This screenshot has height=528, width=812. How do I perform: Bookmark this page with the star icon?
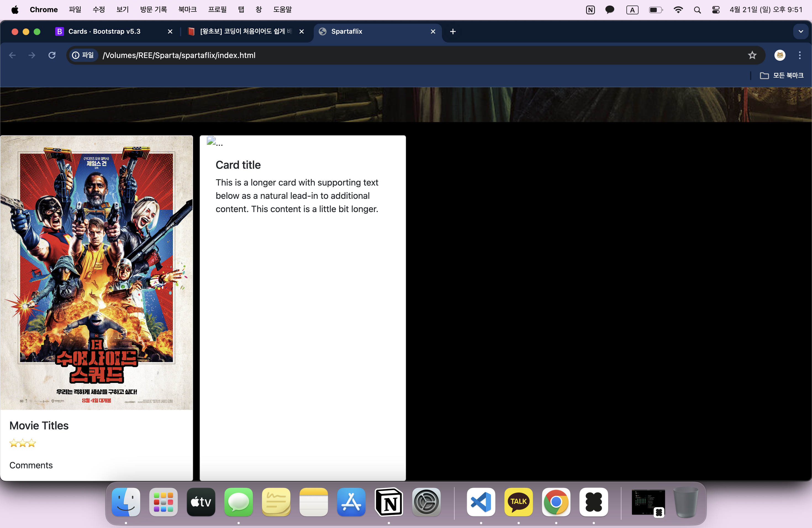coord(752,55)
